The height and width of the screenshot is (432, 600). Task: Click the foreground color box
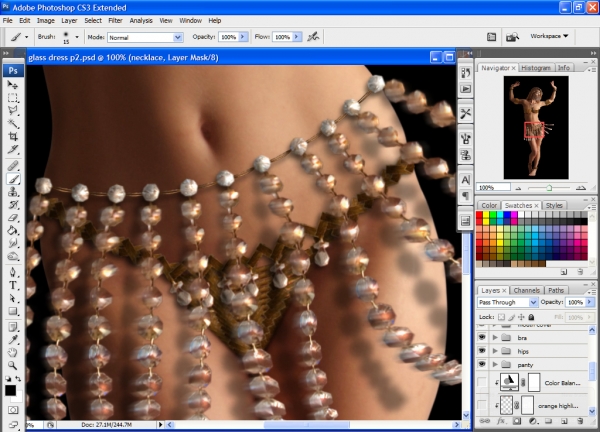[x=10, y=391]
